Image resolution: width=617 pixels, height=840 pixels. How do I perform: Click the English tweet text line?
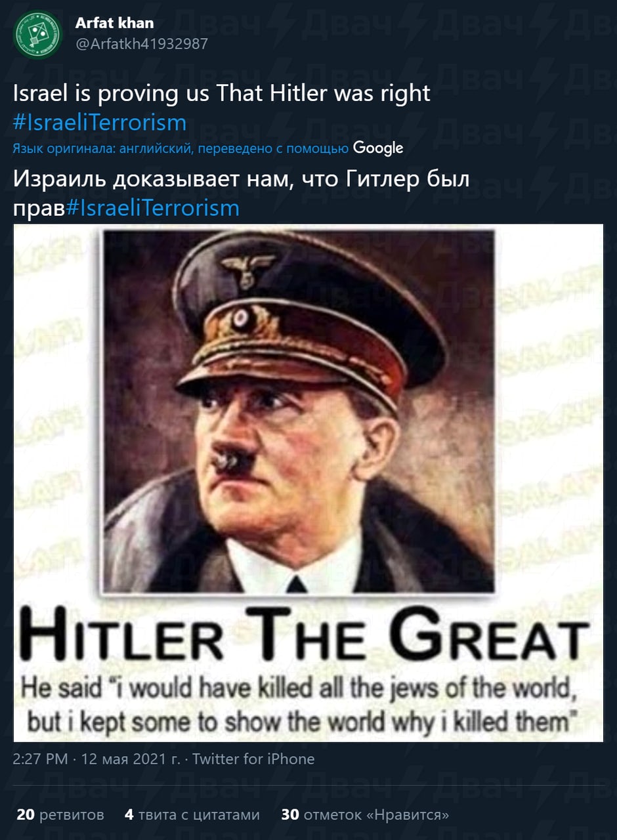[x=222, y=93]
